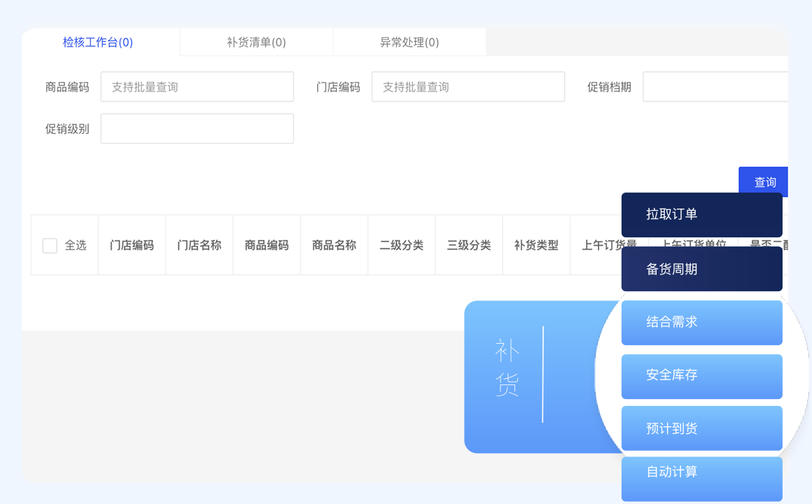Select the 备货周期 button

701,269
